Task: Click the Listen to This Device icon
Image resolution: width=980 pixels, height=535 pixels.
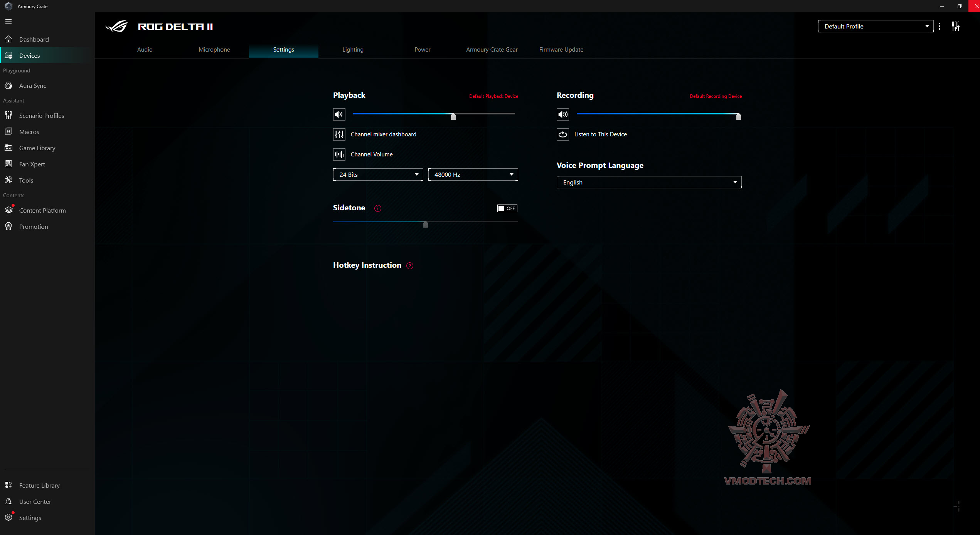Action: point(562,134)
